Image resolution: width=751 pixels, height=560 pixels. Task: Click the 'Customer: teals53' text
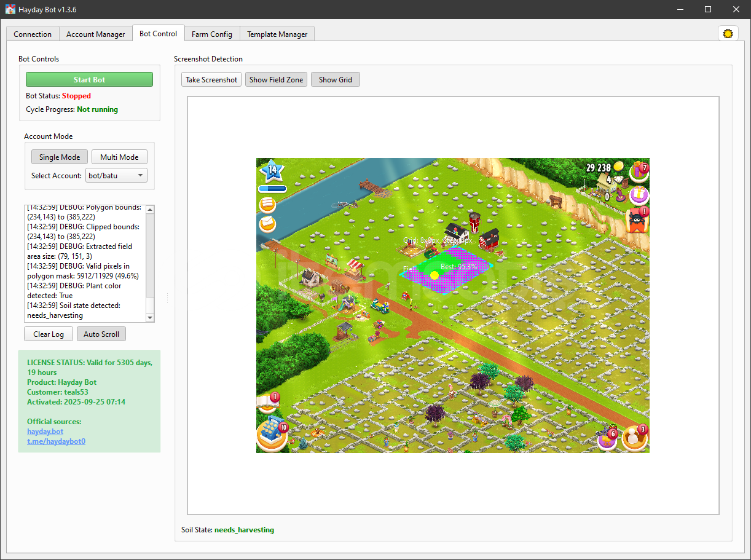point(58,392)
